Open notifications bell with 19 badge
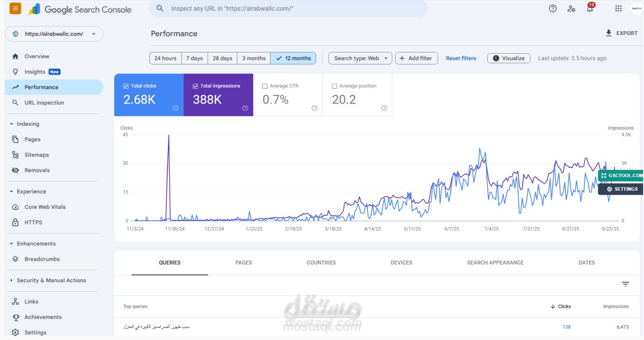This screenshot has width=644, height=340. pyautogui.click(x=590, y=8)
